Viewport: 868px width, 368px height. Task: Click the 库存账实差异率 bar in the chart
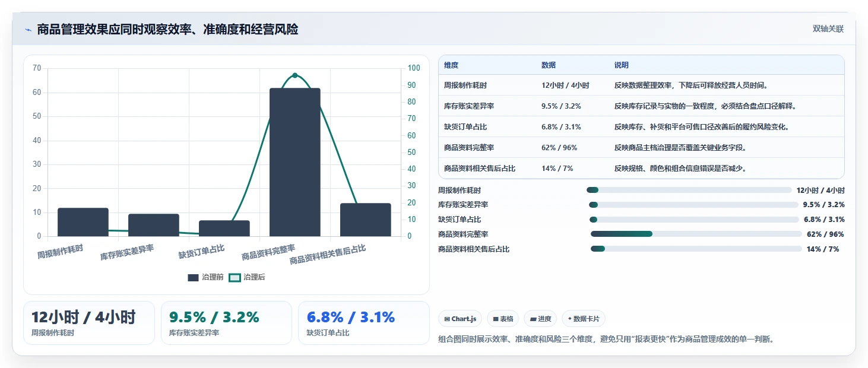pyautogui.click(x=154, y=225)
